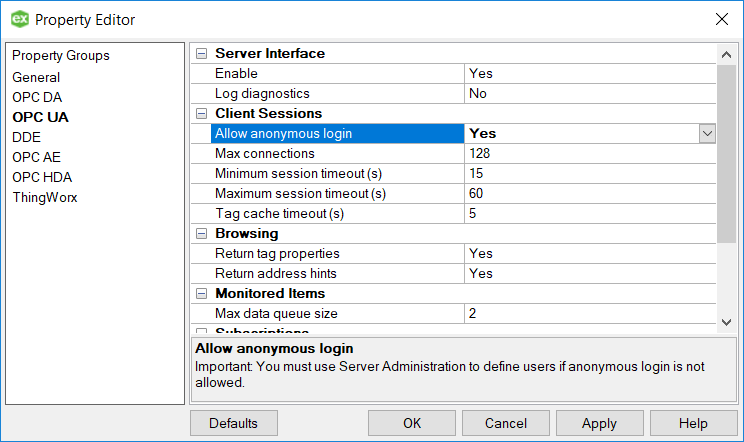Screen dimensions: 744x442
Task: Open Help for the editor
Action: coord(693,423)
